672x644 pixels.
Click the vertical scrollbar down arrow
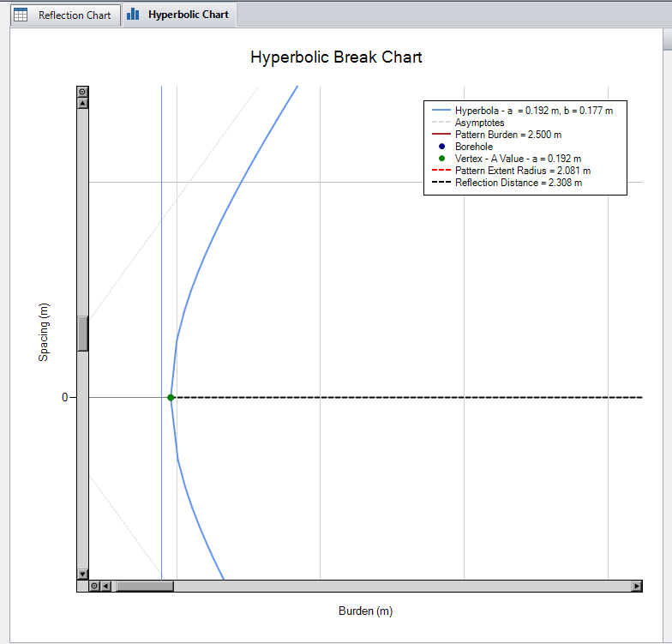(82, 574)
